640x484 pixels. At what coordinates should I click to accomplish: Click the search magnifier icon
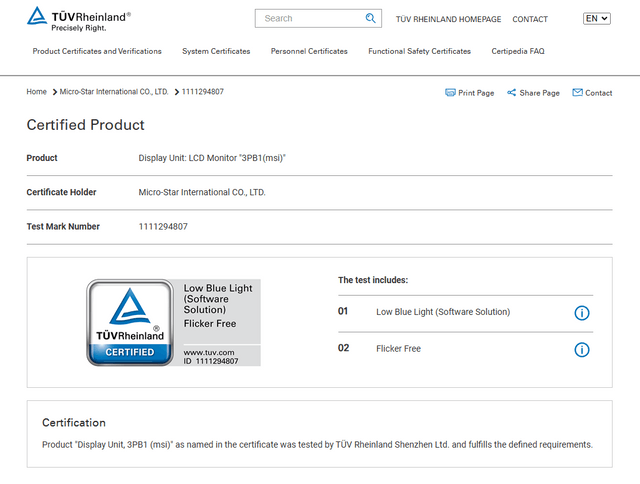click(370, 18)
